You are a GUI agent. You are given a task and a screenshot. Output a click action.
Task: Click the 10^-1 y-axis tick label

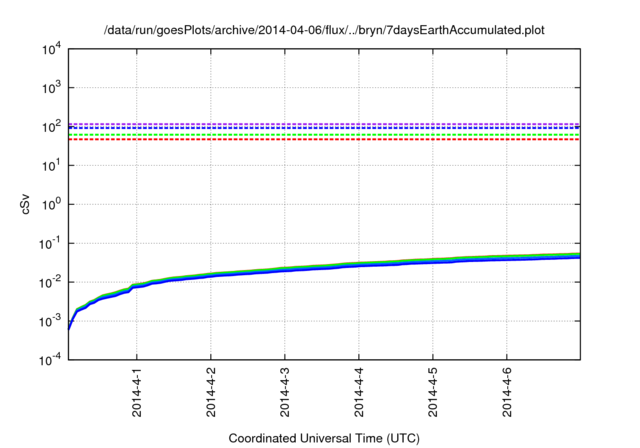(50, 243)
